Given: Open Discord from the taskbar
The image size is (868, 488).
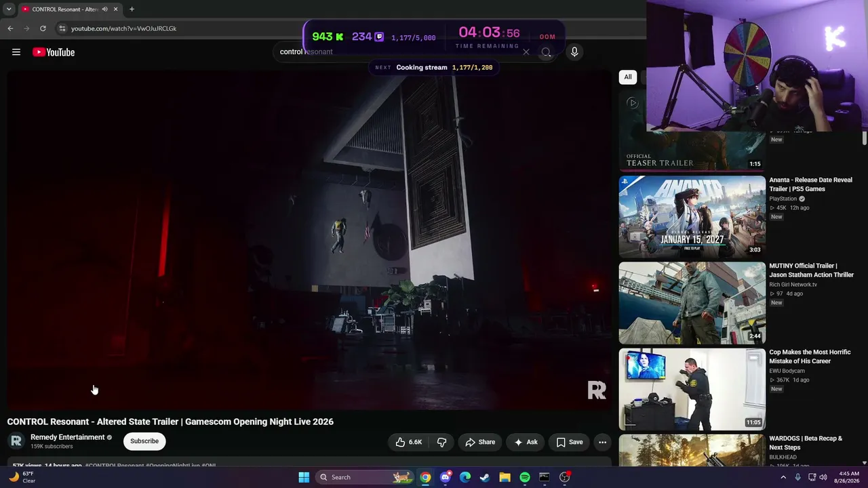Looking at the screenshot, I should click(445, 477).
